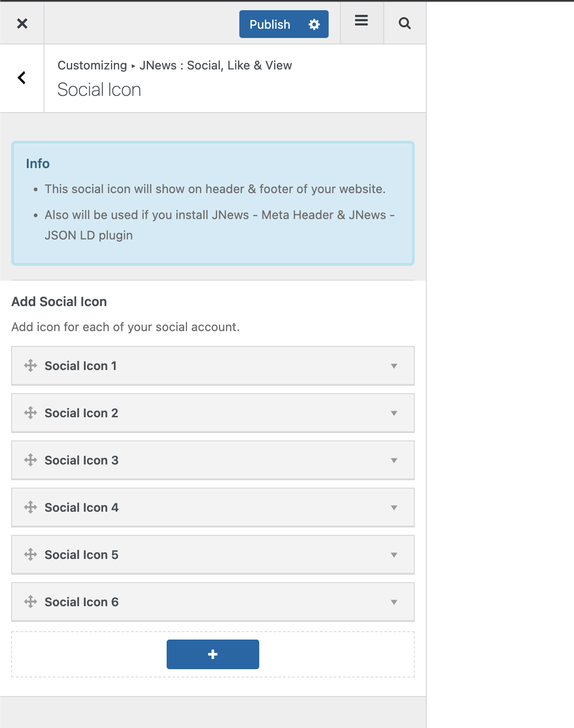Open publish settings gear icon
Image resolution: width=574 pixels, height=728 pixels.
tap(314, 24)
